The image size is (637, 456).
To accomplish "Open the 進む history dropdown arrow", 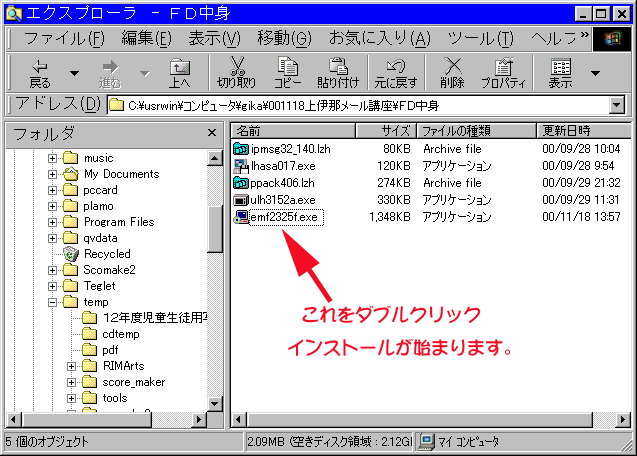I will pos(145,74).
